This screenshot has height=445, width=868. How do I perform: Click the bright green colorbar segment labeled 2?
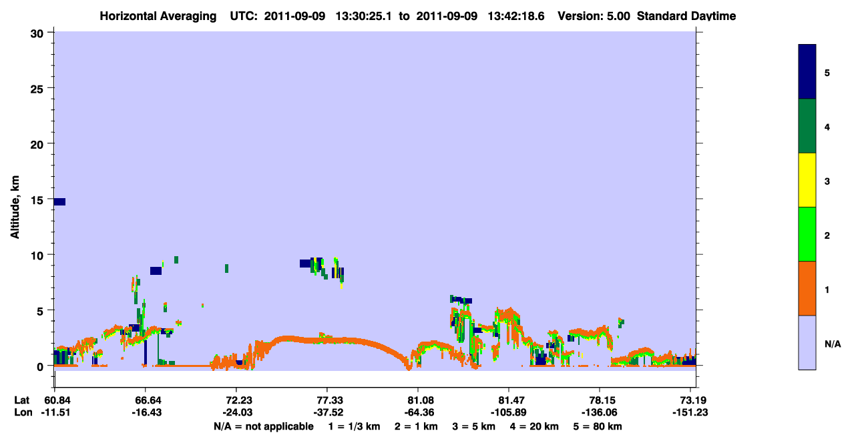[x=807, y=234]
